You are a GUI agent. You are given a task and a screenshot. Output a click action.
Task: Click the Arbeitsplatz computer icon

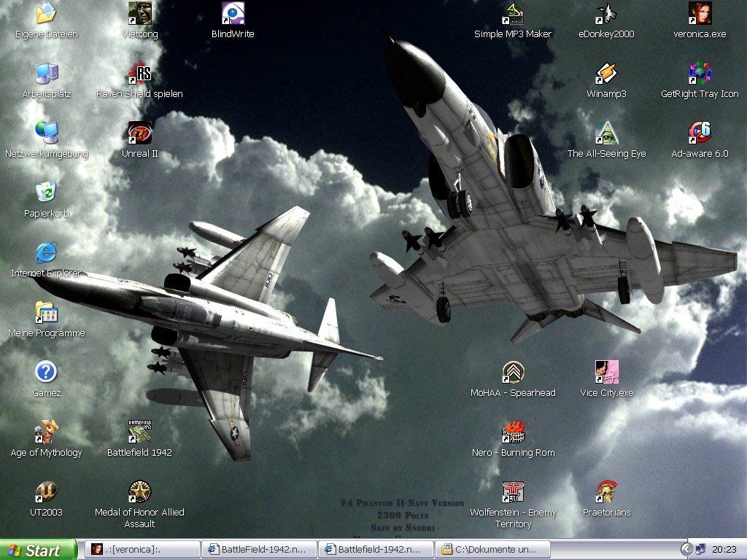pyautogui.click(x=46, y=74)
